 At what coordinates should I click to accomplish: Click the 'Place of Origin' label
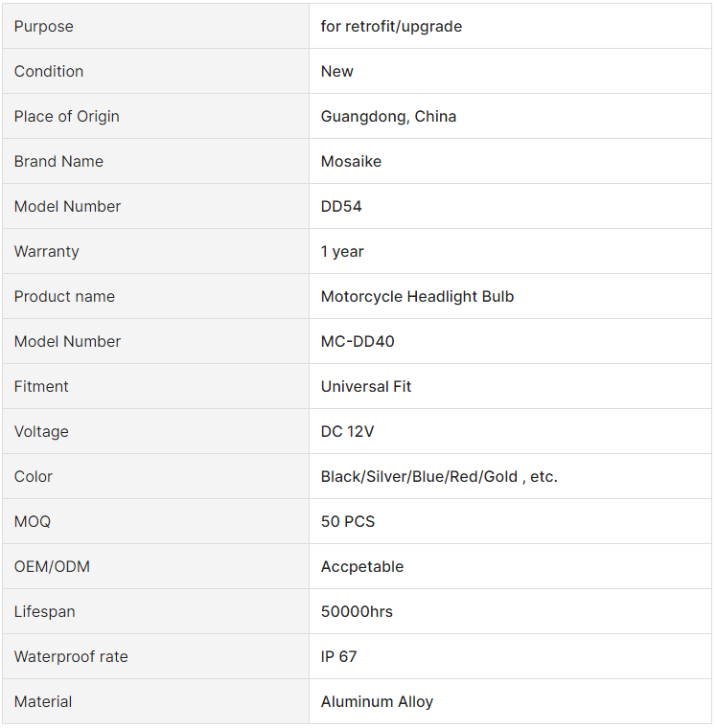66,116
